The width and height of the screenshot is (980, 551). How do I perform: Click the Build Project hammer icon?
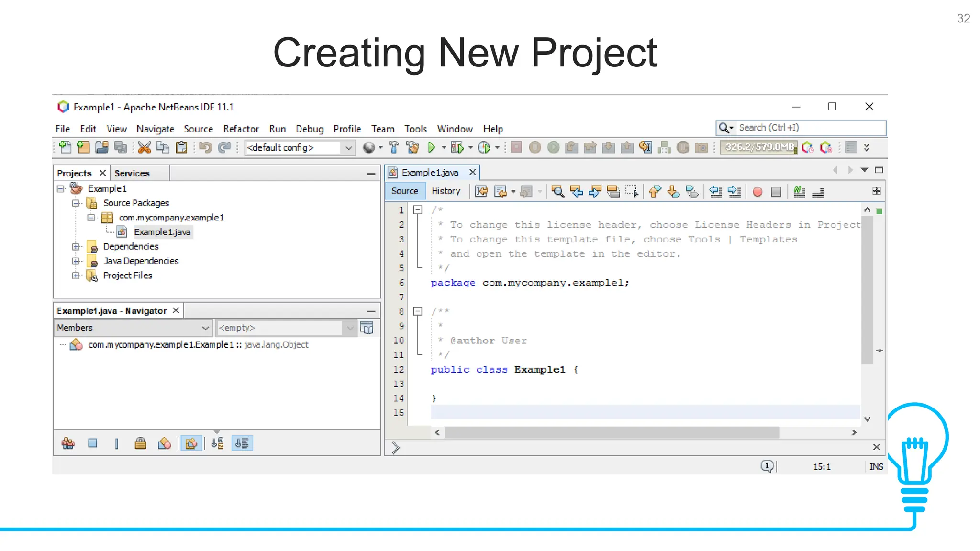click(x=394, y=147)
